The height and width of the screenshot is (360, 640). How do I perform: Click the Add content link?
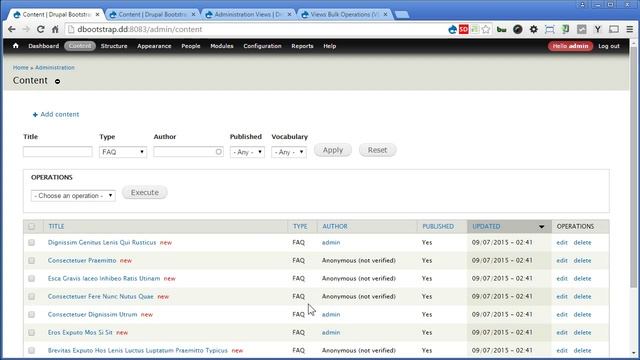[x=60, y=115]
